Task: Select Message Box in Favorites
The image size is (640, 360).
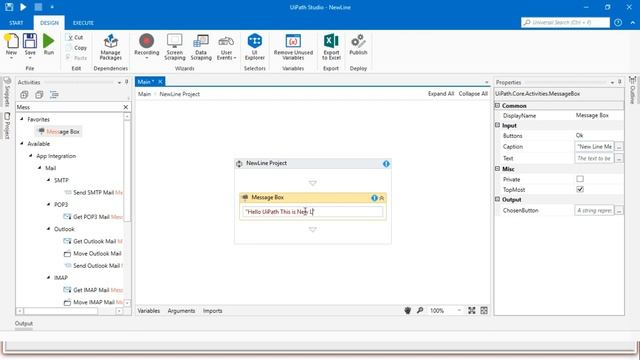Action: pyautogui.click(x=59, y=131)
